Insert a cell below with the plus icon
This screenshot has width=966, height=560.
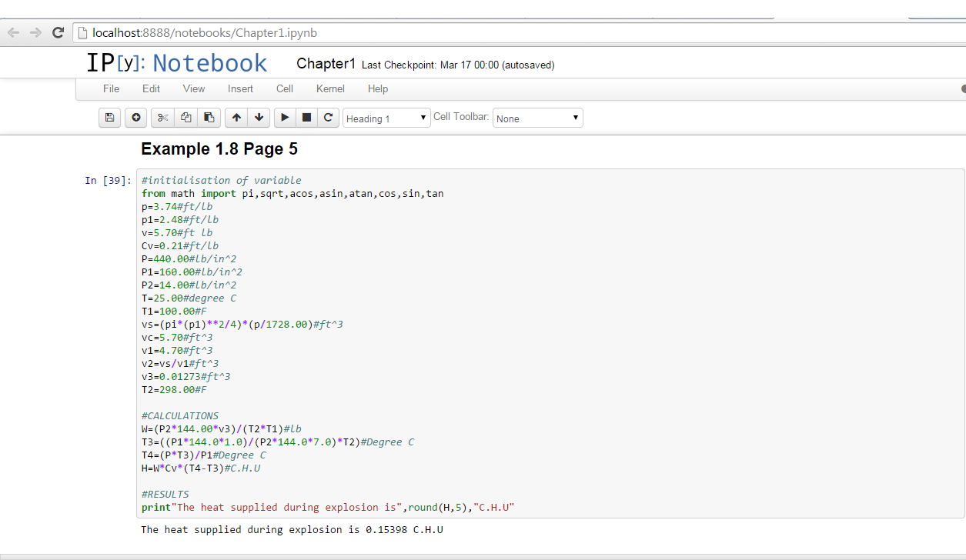(x=136, y=118)
